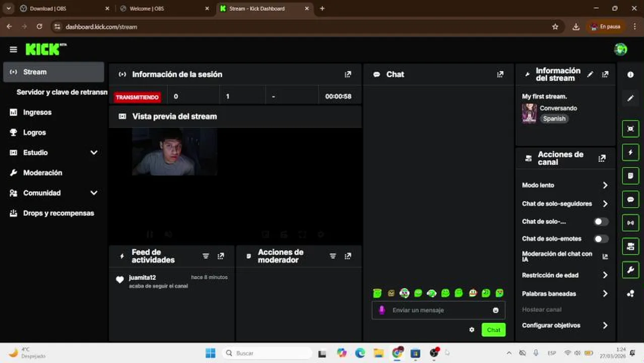Pop out the Chat panel

(500, 74)
